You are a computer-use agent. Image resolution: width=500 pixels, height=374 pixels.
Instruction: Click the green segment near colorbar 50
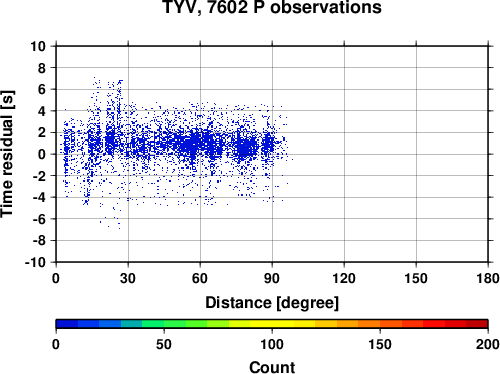tap(164, 324)
